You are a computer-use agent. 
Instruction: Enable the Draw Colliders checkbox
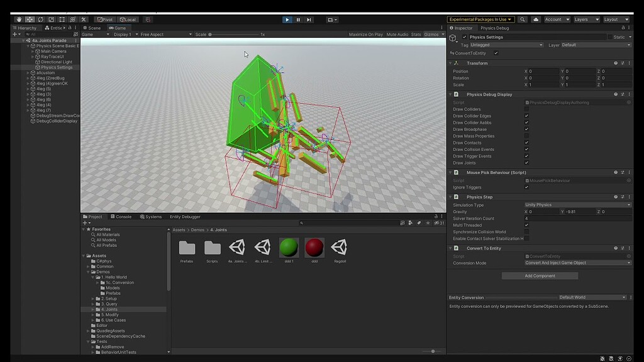[527, 109]
